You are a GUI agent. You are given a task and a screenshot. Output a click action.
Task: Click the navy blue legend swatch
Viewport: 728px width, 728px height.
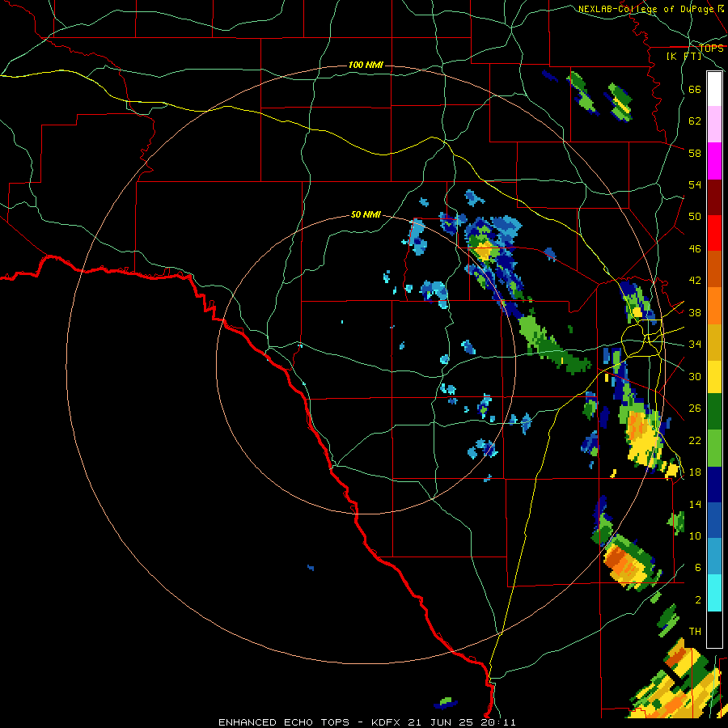click(x=714, y=485)
